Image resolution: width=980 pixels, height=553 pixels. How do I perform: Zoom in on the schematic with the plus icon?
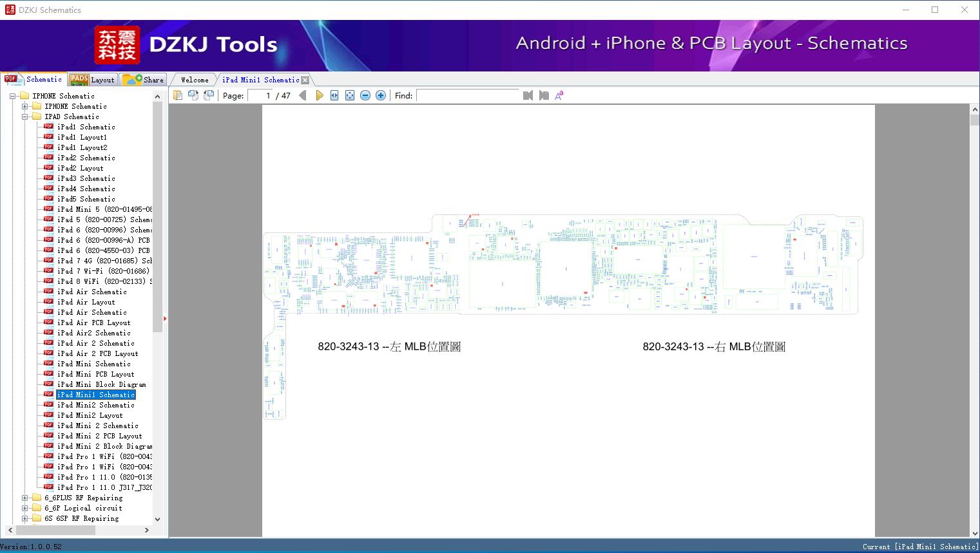(x=380, y=95)
